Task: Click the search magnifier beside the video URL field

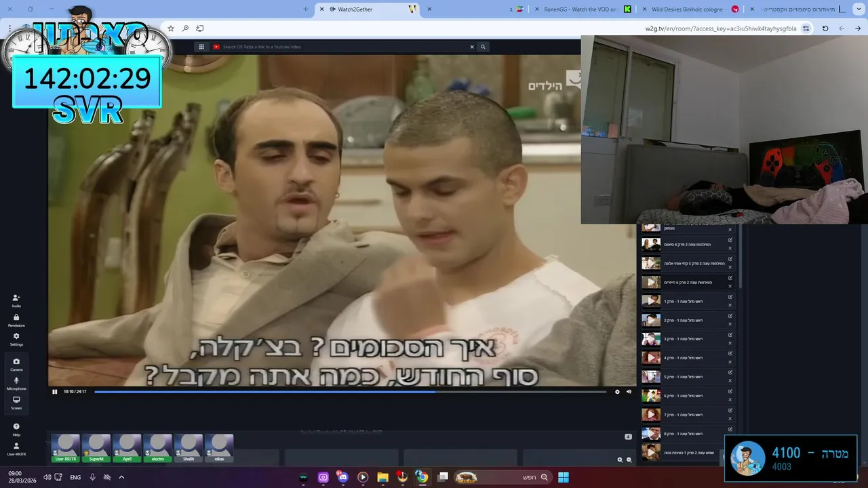Action: tap(483, 47)
